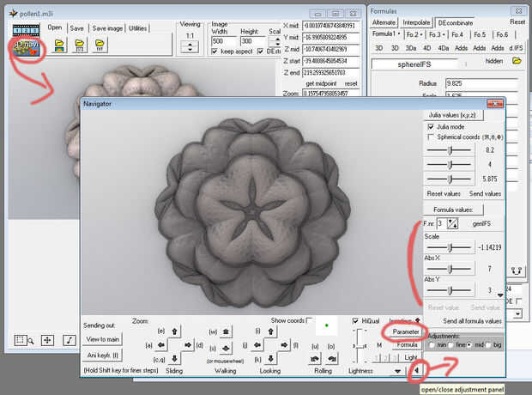
Task: Click the Formula button in Navigator
Action: pyautogui.click(x=407, y=344)
